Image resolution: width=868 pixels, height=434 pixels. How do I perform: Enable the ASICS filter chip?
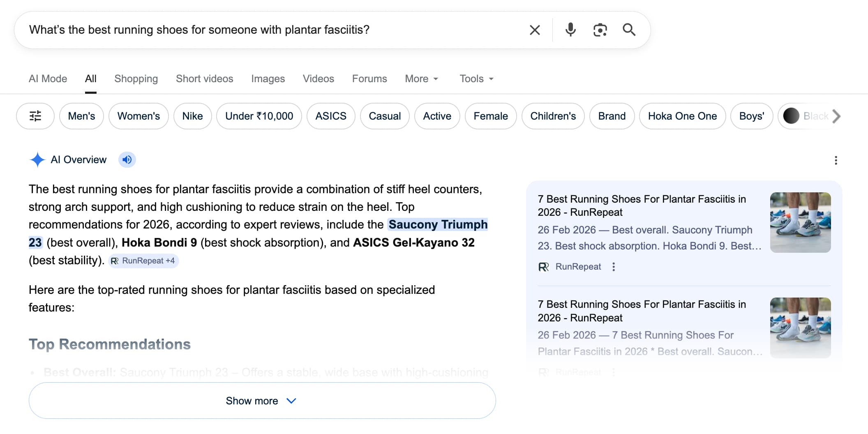(x=331, y=116)
